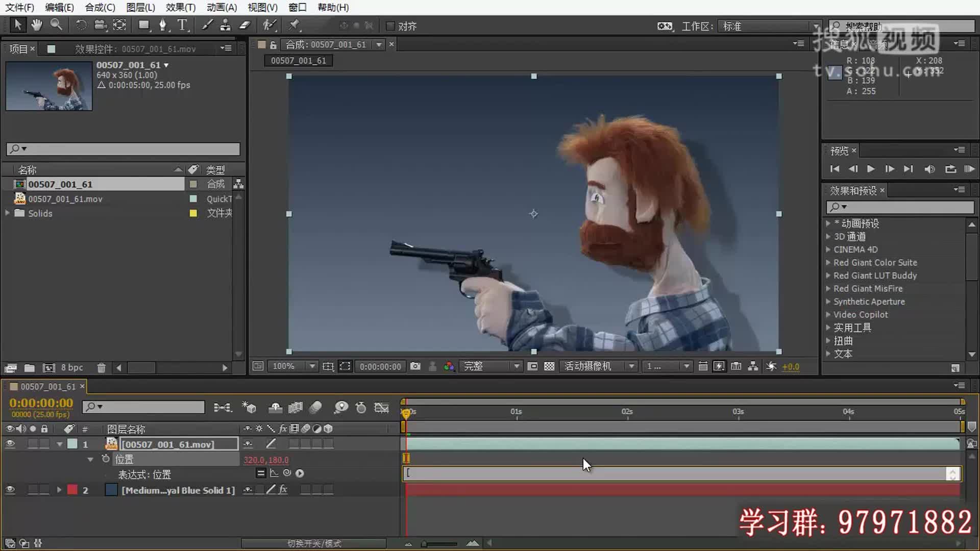Toggle the audio mute button in preview panel
This screenshot has width=980, height=551.
pos(929,169)
